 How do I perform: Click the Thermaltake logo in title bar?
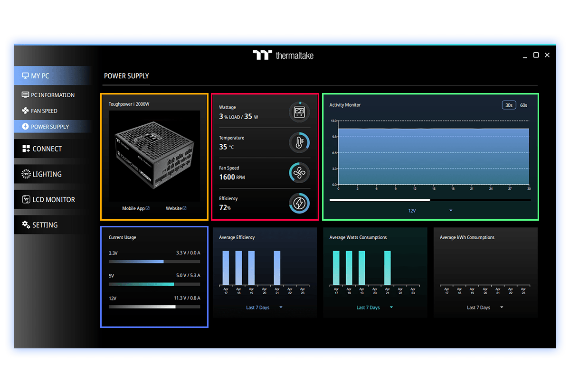click(x=284, y=55)
